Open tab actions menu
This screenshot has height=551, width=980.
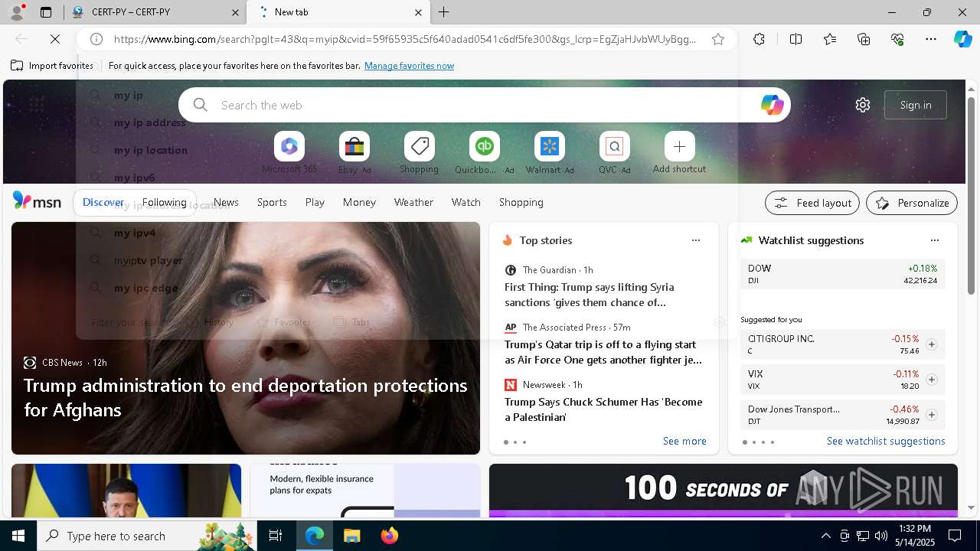pos(46,12)
